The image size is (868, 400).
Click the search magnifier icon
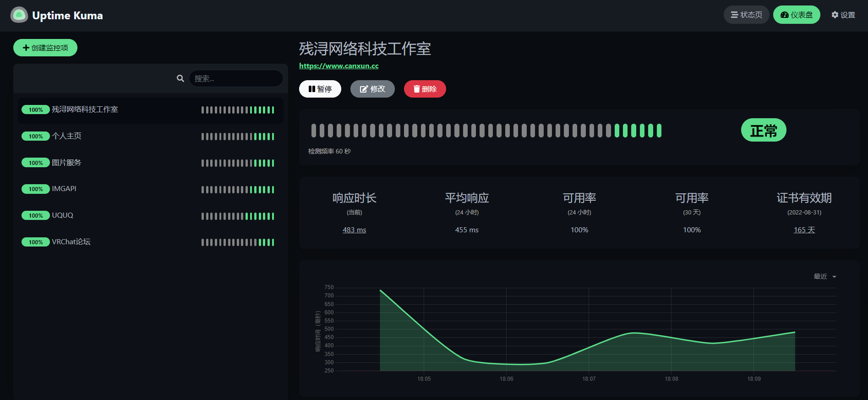[x=180, y=78]
